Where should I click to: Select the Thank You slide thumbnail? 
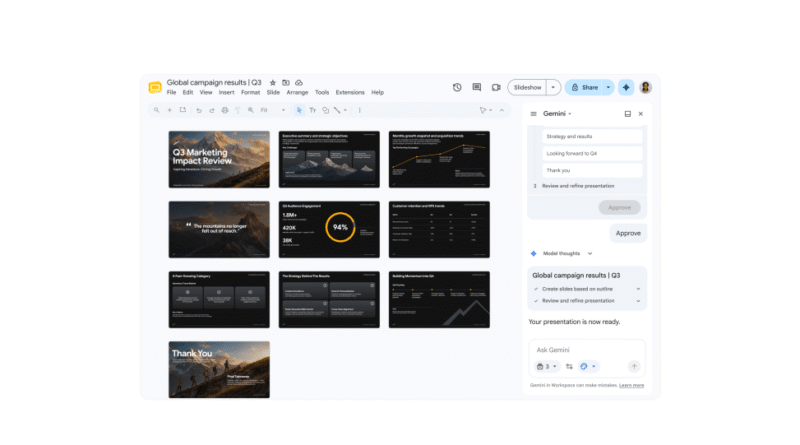(x=219, y=370)
